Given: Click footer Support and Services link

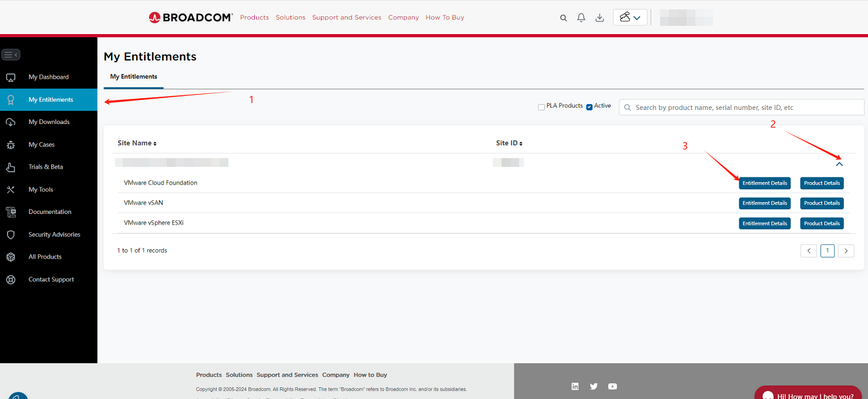Looking at the screenshot, I should pyautogui.click(x=287, y=375).
